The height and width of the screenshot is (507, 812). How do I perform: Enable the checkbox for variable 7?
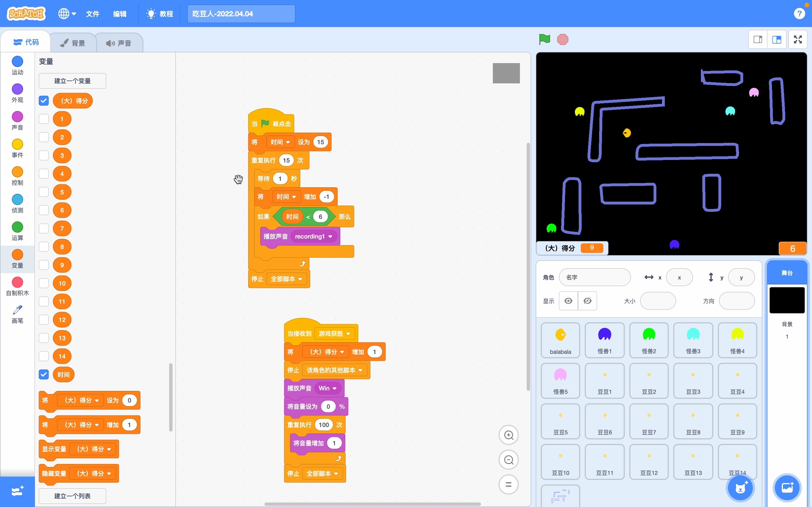pyautogui.click(x=44, y=229)
